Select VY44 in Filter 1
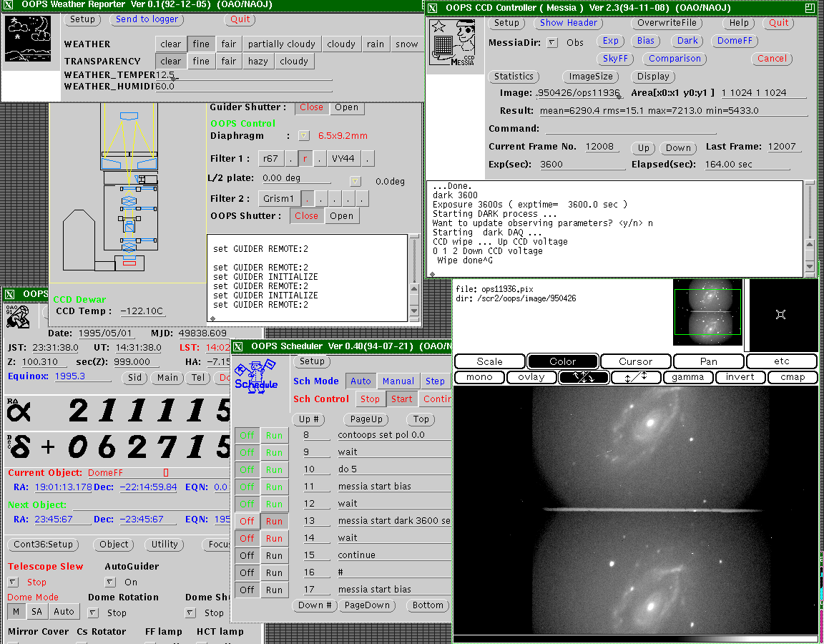Screen dimensions: 824x644 click(343, 158)
